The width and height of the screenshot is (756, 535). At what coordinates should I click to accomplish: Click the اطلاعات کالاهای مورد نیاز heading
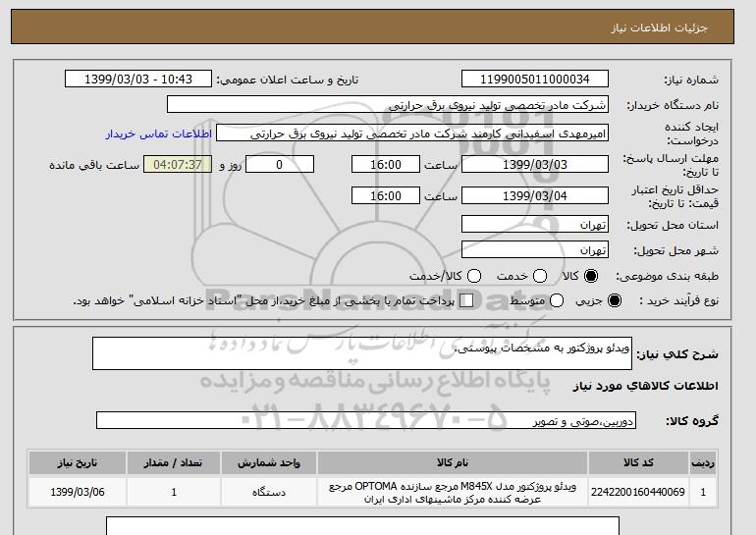pyautogui.click(x=645, y=386)
